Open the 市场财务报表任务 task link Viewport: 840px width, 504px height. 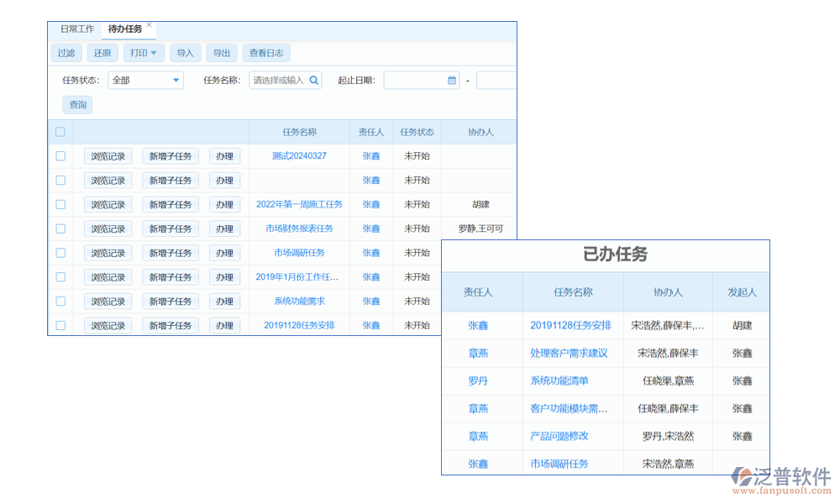(299, 228)
